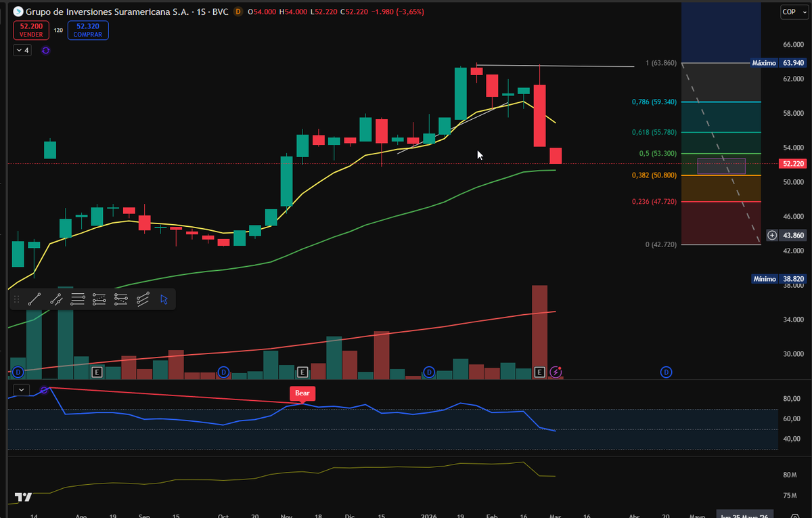Click the orange D data-delay badge
The width and height of the screenshot is (812, 518).
(x=238, y=12)
